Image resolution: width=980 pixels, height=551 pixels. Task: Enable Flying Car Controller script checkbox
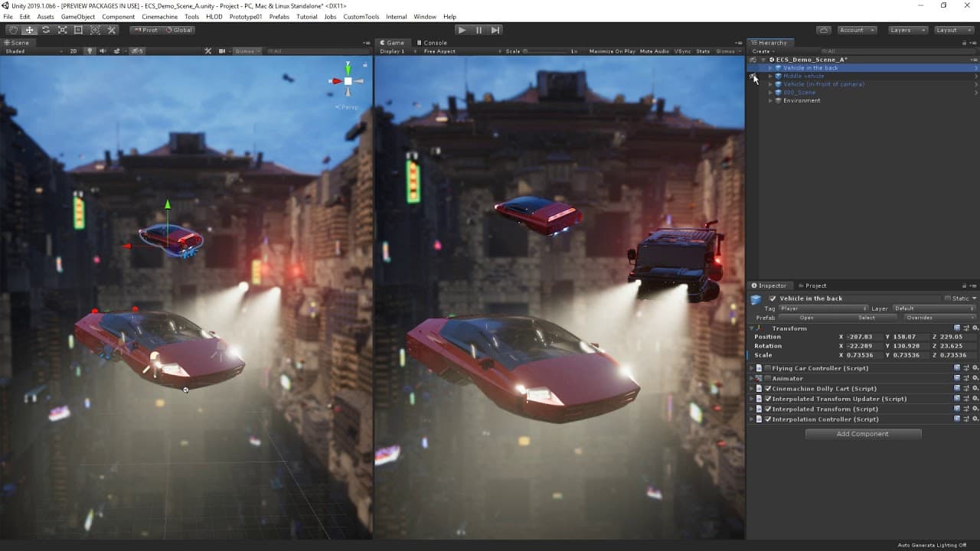768,368
